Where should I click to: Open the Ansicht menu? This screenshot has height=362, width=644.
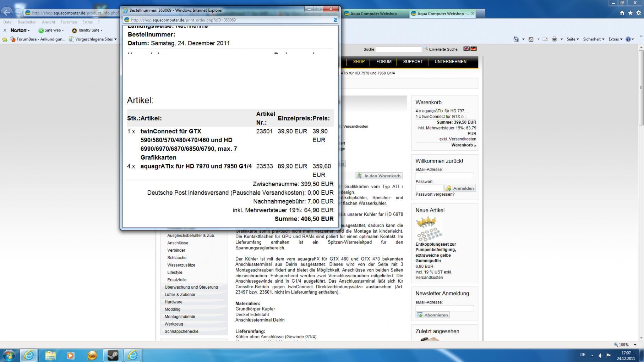click(x=49, y=22)
